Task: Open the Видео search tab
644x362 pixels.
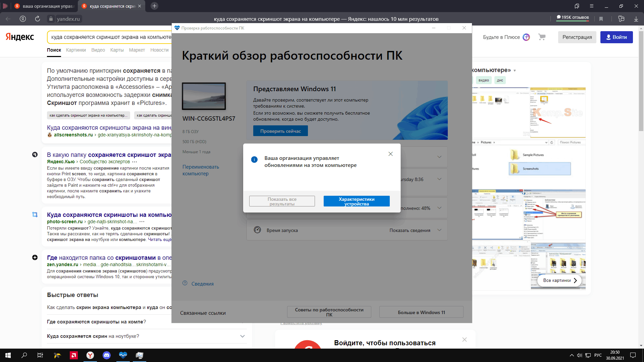Action: coord(98,50)
